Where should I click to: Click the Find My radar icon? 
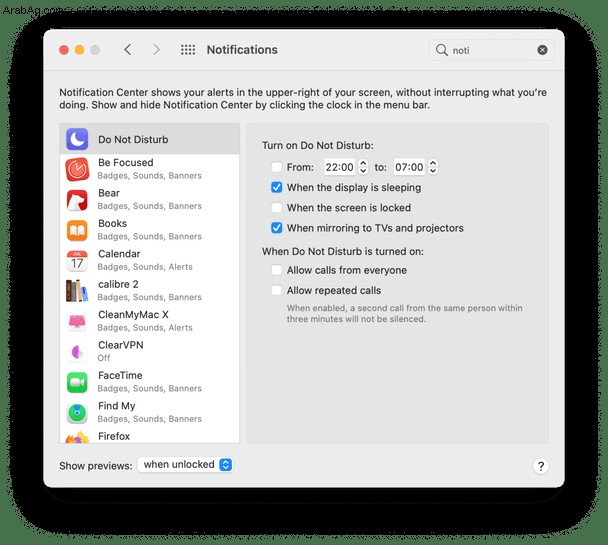[77, 412]
